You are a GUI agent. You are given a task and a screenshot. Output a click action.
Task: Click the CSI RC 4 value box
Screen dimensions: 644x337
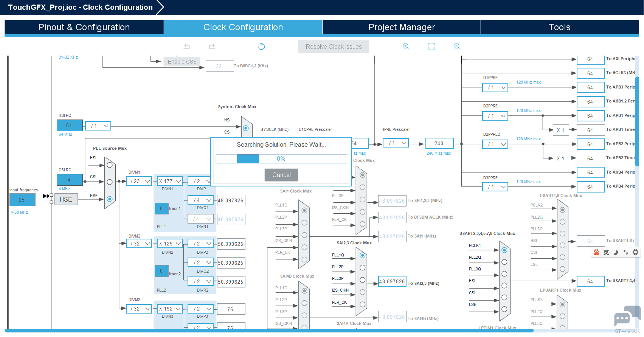70,180
